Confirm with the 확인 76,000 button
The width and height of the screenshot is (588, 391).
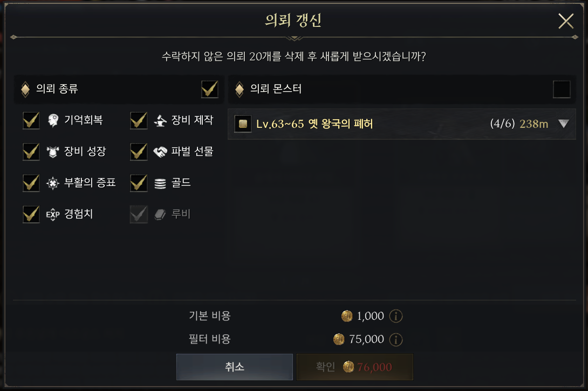354,367
